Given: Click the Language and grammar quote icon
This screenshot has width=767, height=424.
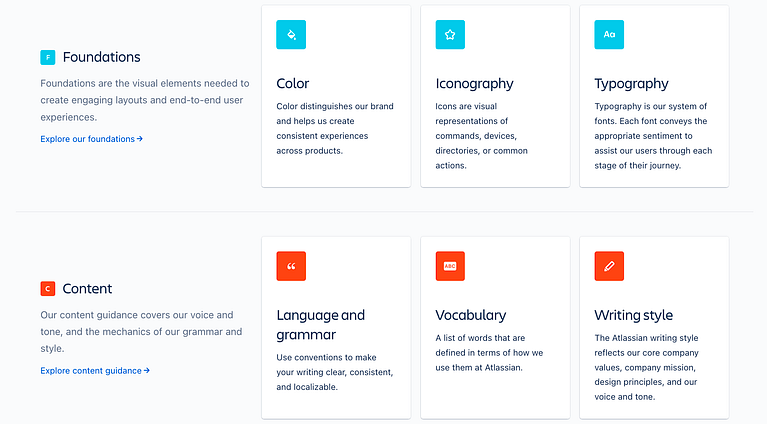Looking at the screenshot, I should [291, 266].
